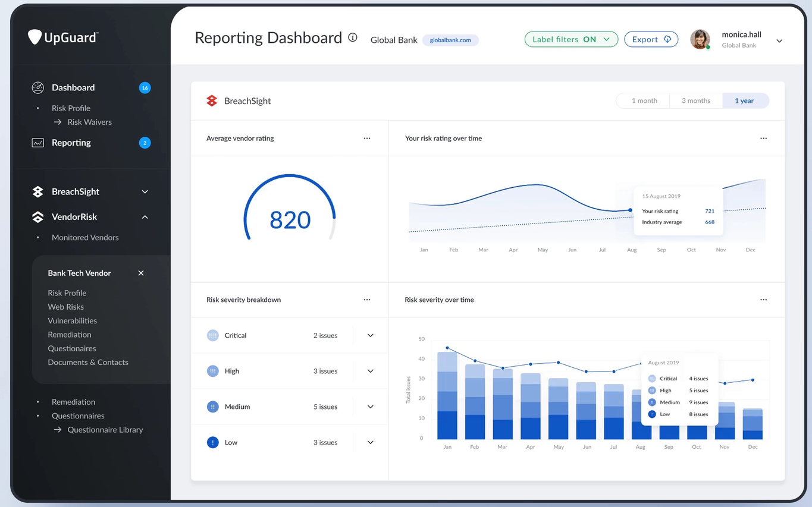
Task: Click the Critical legend swatch in August tooltip
Action: click(x=652, y=379)
